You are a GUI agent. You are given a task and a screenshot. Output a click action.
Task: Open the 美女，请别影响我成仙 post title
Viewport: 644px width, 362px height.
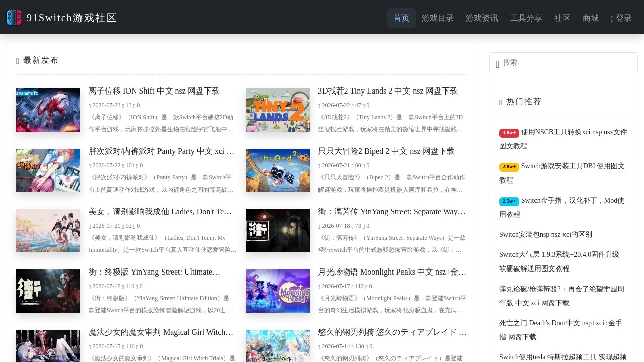160,212
